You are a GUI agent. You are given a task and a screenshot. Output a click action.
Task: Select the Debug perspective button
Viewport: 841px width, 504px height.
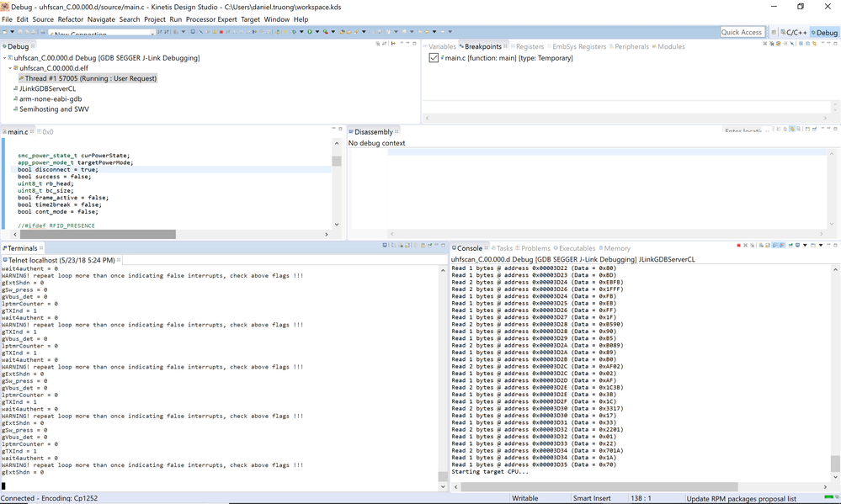click(x=824, y=33)
